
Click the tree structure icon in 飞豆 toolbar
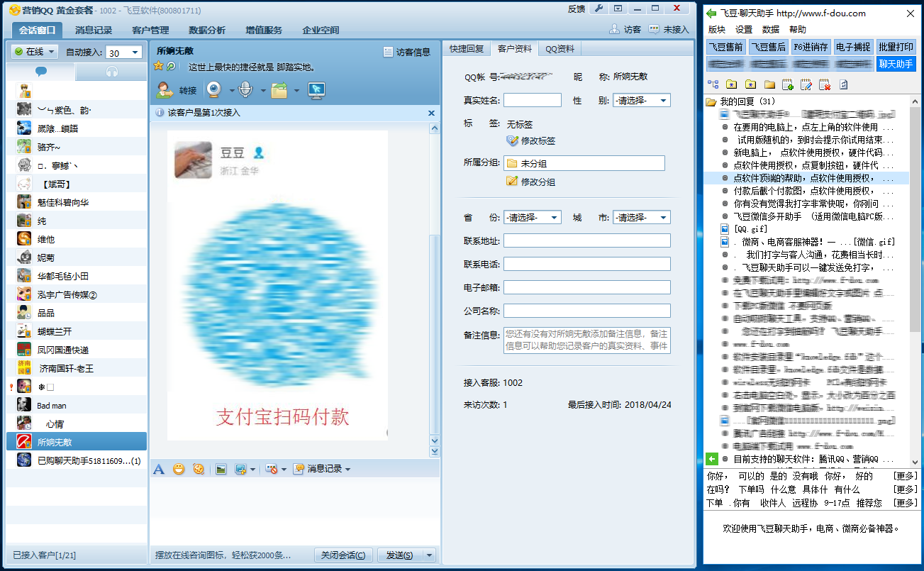click(x=713, y=85)
